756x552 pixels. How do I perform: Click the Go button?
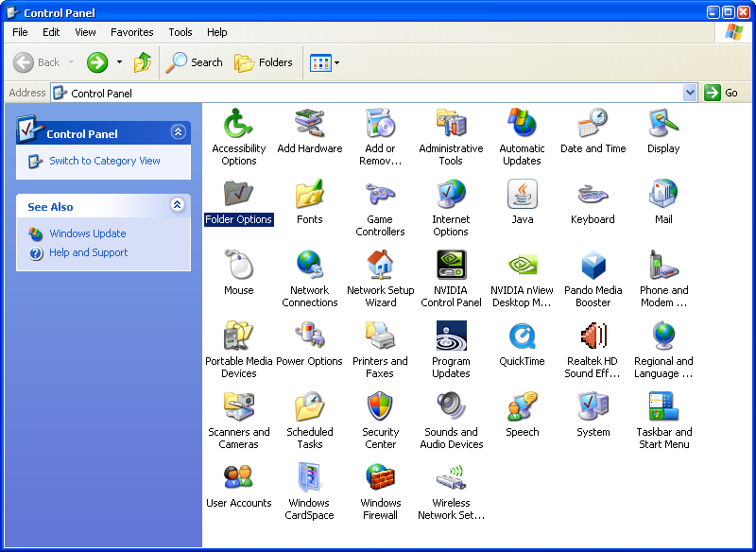[722, 93]
